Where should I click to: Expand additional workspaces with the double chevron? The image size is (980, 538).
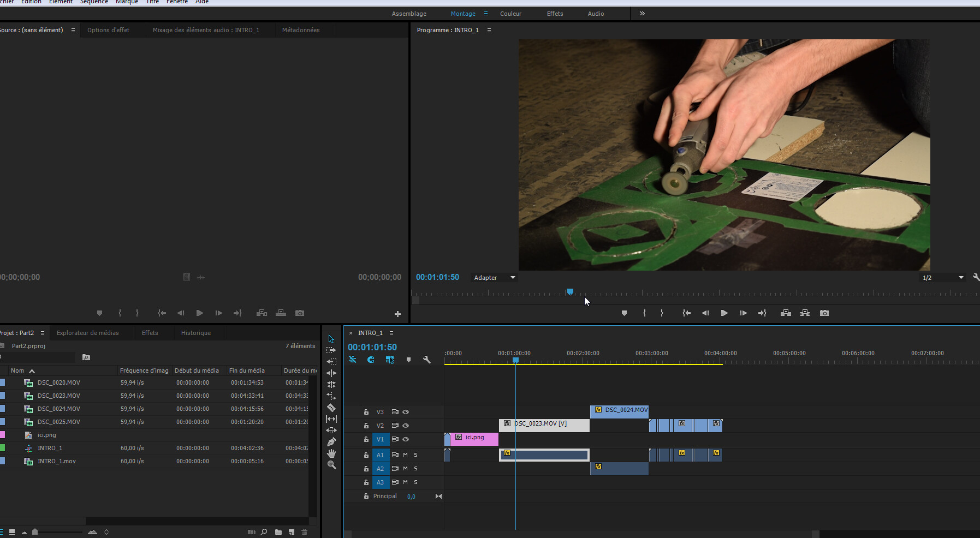coord(642,14)
